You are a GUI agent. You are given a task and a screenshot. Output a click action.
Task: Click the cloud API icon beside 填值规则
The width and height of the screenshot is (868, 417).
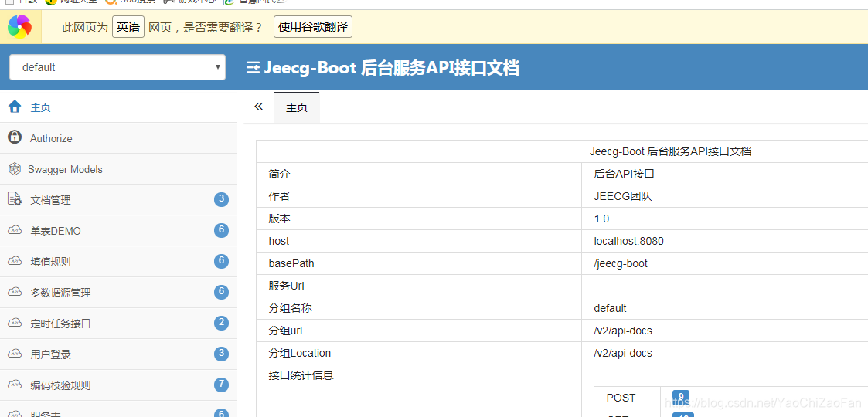point(15,261)
